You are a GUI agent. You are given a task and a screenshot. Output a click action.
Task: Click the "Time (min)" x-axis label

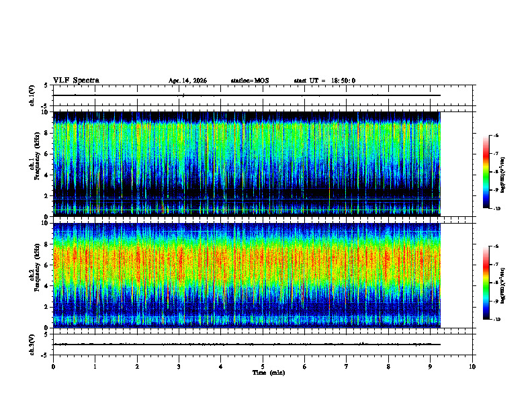click(269, 373)
